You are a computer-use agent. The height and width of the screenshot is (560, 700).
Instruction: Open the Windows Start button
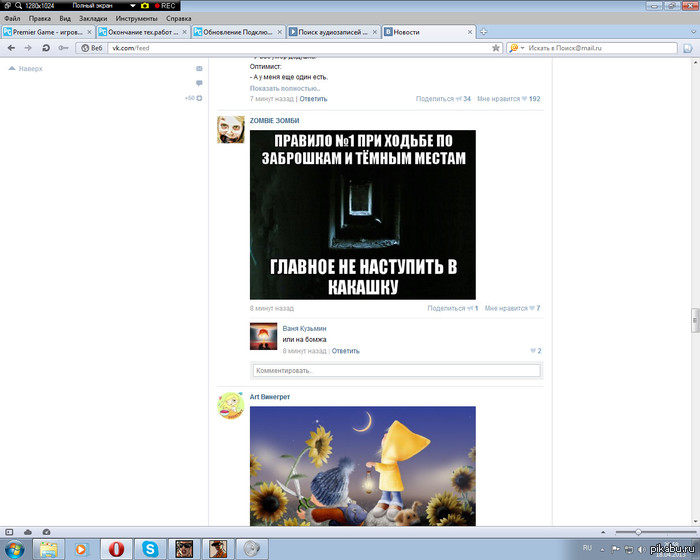(x=15, y=549)
